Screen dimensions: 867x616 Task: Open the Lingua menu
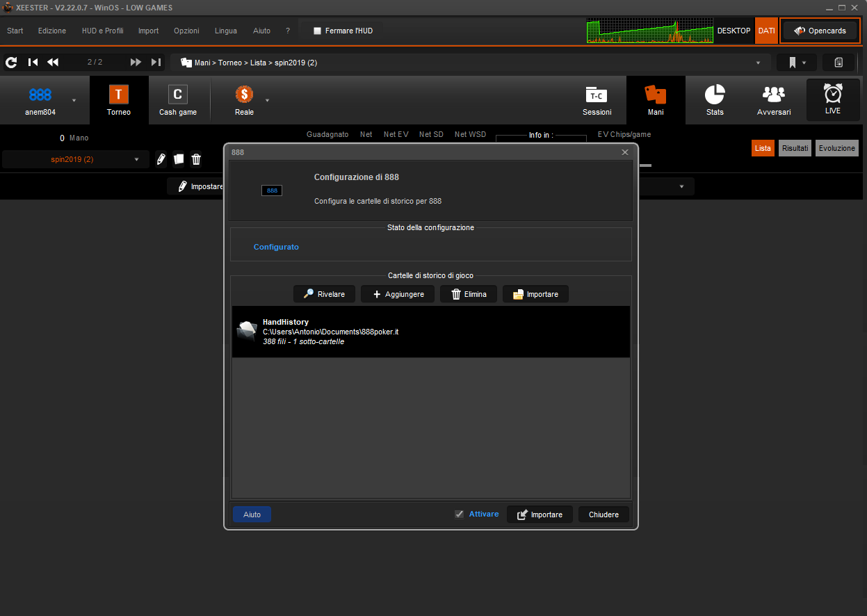click(226, 31)
